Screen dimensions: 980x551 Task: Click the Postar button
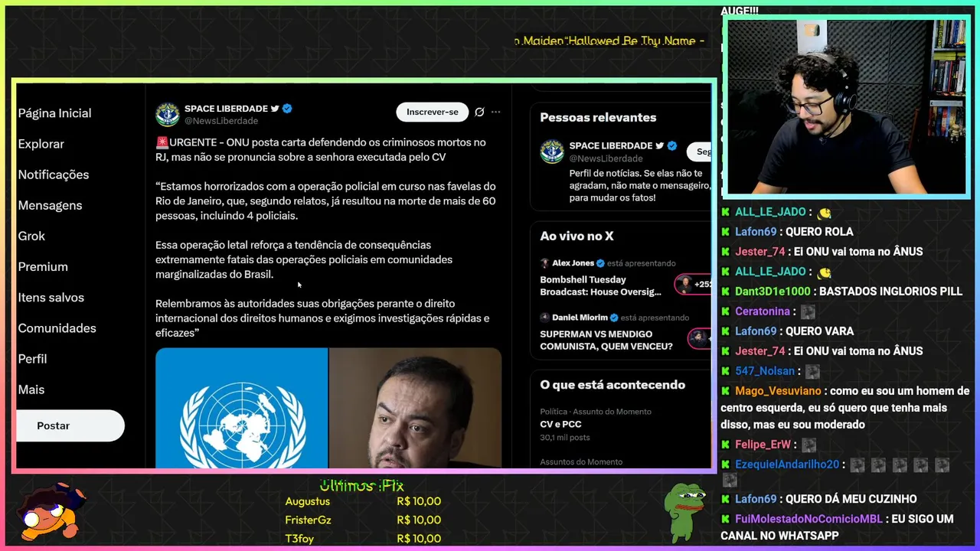point(70,425)
